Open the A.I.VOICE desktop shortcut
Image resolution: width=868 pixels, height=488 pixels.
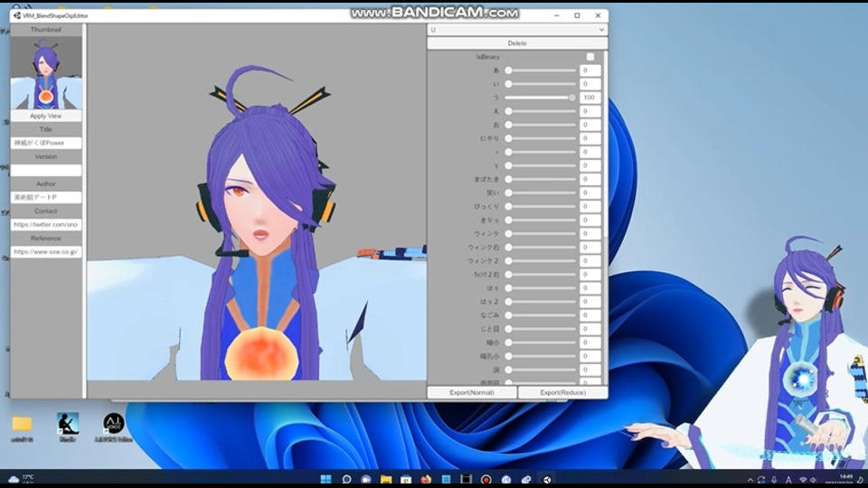click(114, 424)
